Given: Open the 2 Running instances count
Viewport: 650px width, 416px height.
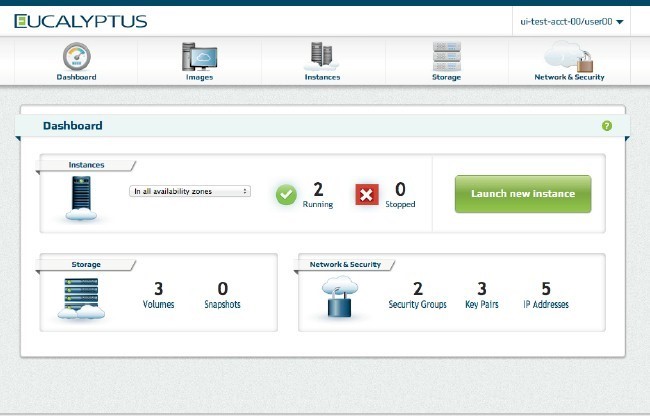Looking at the screenshot, I should click(318, 195).
